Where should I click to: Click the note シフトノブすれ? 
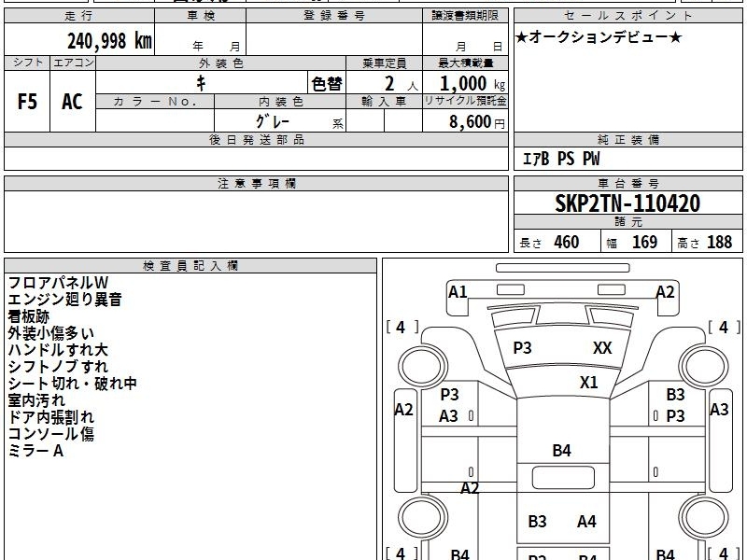pyautogui.click(x=58, y=367)
